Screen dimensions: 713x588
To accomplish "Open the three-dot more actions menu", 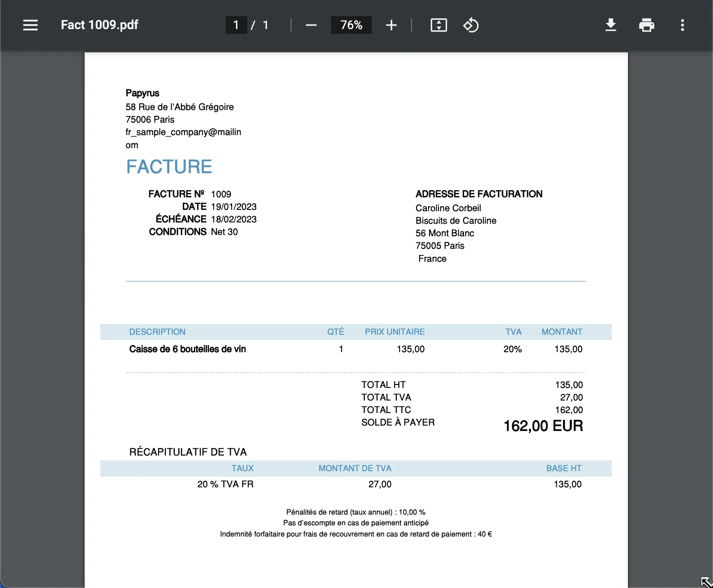I will tap(683, 25).
